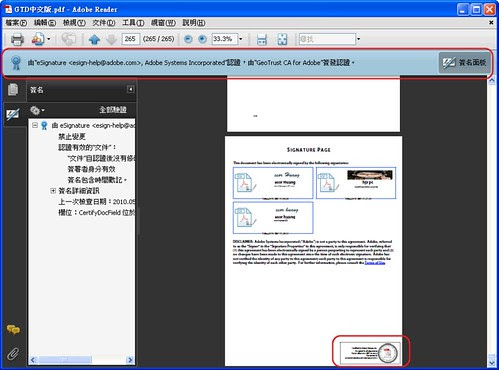This screenshot has width=499, height=370.
Task: Click the fit one full page icon
Action: coord(282,39)
